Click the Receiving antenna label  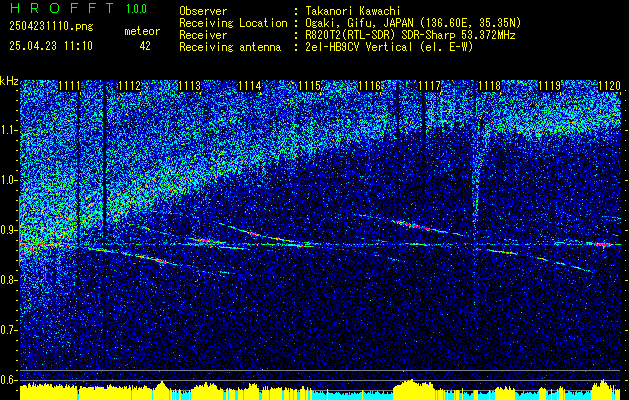pos(230,47)
